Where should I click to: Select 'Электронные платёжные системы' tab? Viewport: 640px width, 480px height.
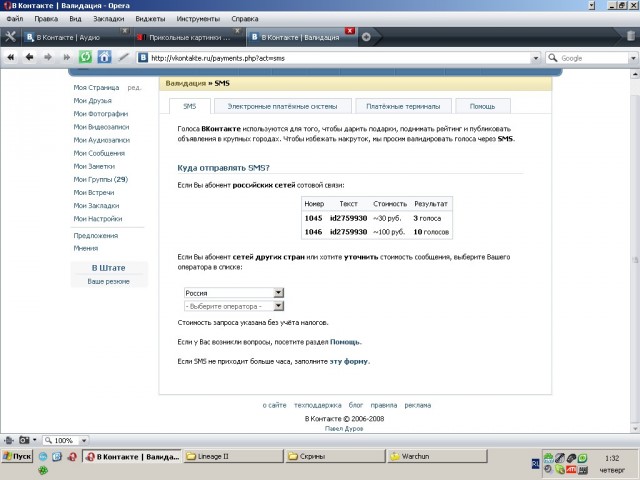282,106
